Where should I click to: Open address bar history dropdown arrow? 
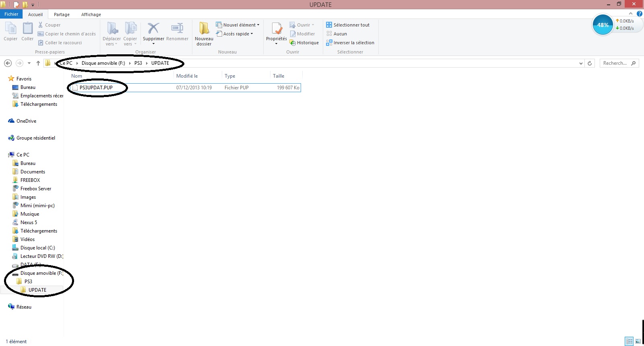581,63
